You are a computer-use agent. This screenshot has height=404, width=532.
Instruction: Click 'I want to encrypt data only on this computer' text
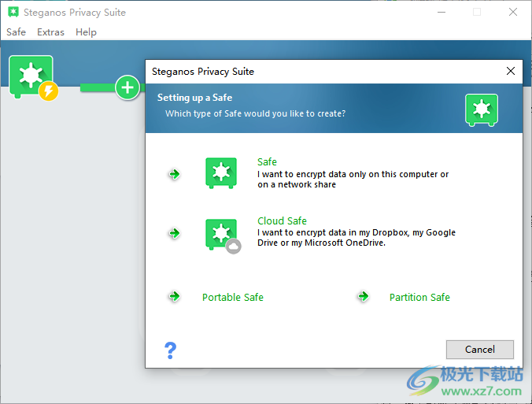click(353, 180)
